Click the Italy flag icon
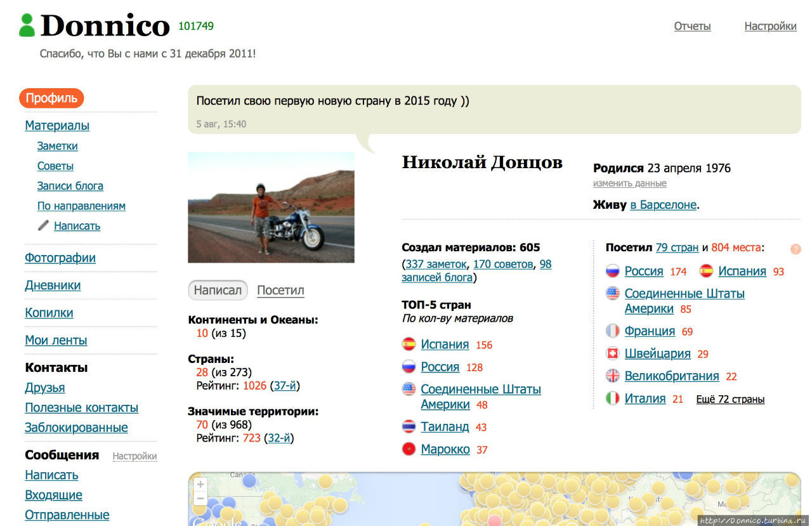The height and width of the screenshot is (526, 812). pos(612,398)
